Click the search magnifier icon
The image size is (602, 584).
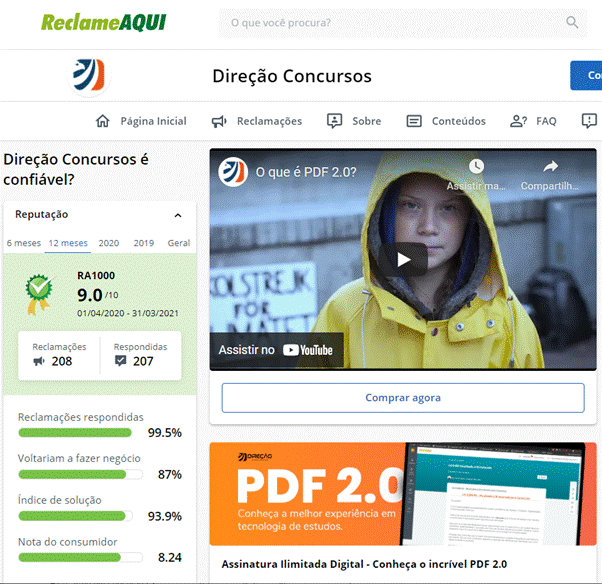click(572, 23)
